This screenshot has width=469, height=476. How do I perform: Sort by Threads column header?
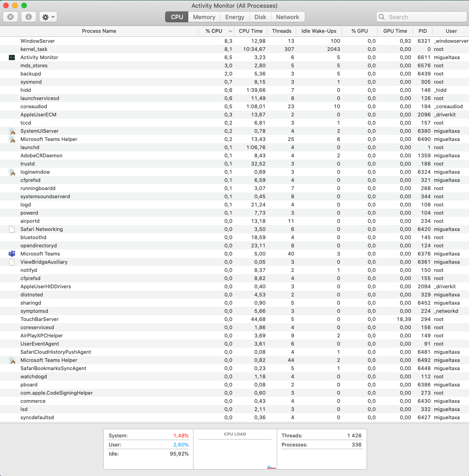[282, 31]
